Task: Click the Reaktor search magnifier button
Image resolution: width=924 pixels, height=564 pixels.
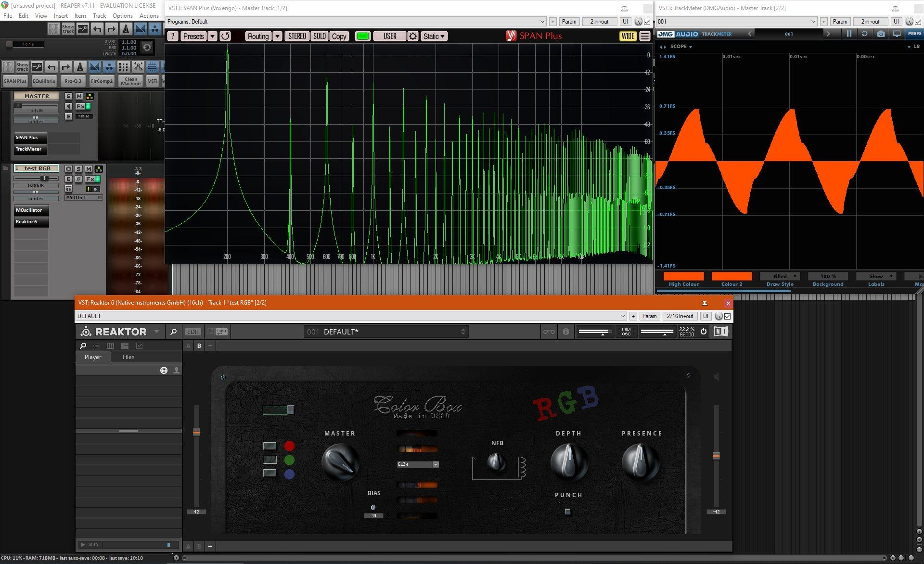Action: 173,332
